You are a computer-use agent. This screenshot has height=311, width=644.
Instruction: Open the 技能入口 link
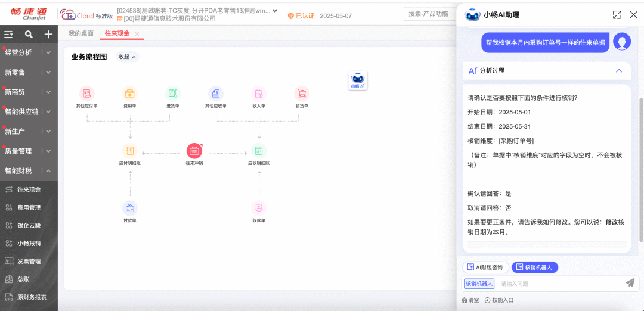(500, 300)
